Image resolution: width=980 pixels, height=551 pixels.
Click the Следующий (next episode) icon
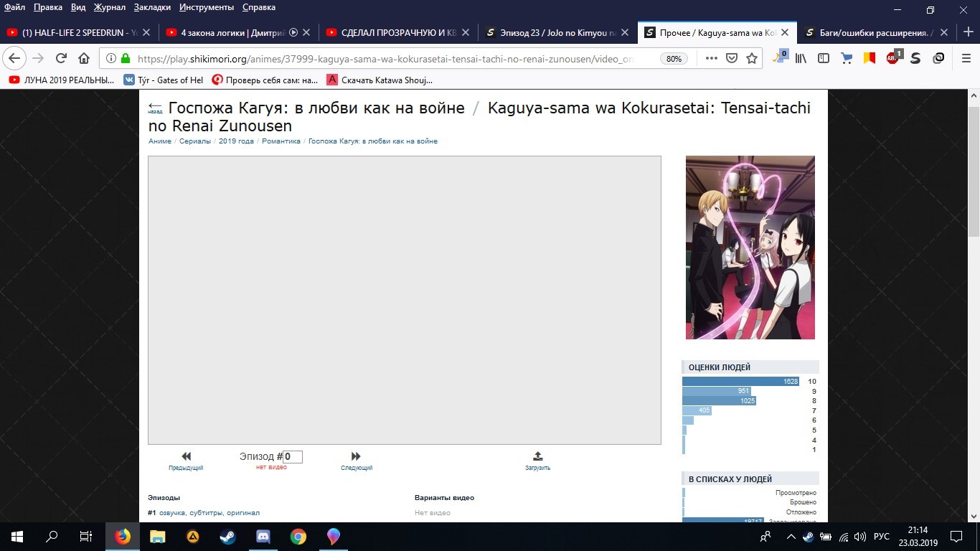(x=356, y=456)
